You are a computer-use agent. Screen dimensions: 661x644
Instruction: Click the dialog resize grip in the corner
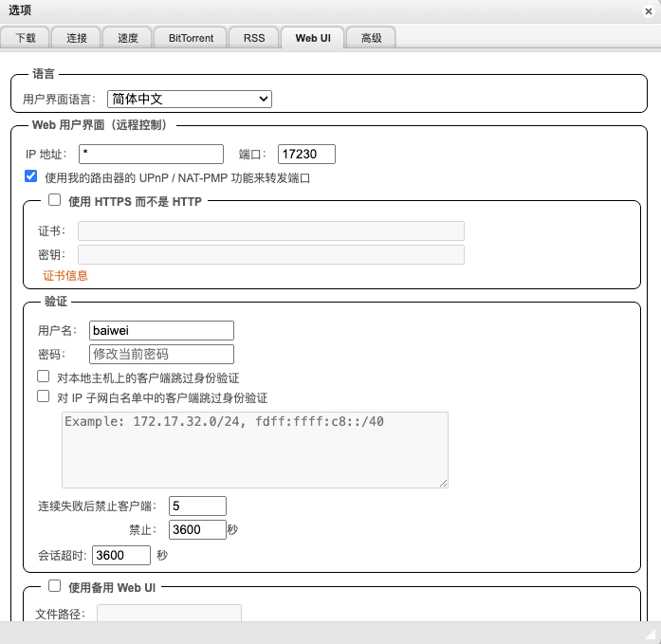(652, 635)
